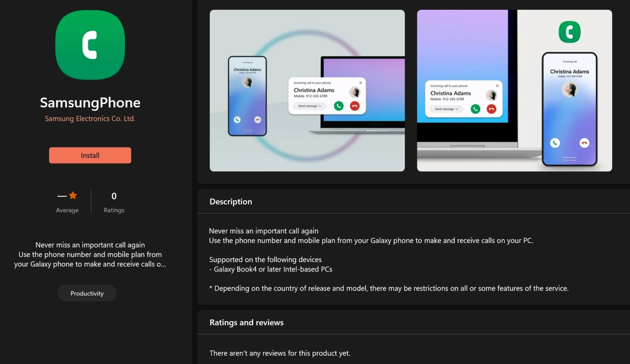Click the large SamsungPhone app icon
The image size is (630, 364).
90,45
